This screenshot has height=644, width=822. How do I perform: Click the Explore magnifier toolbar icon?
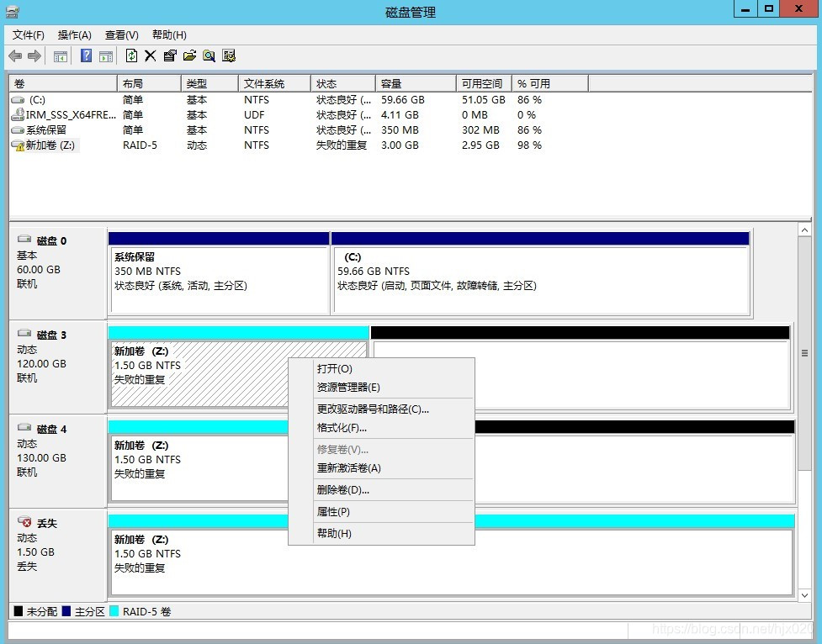pyautogui.click(x=209, y=55)
